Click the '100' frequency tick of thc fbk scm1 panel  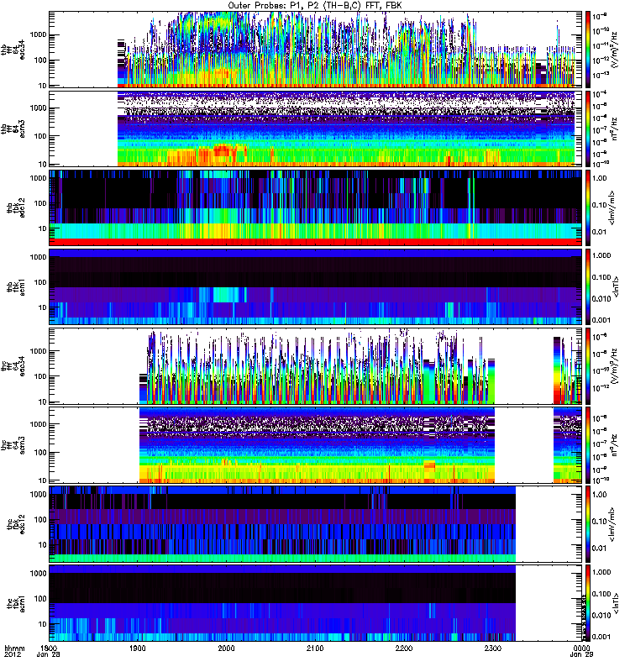pos(39,599)
